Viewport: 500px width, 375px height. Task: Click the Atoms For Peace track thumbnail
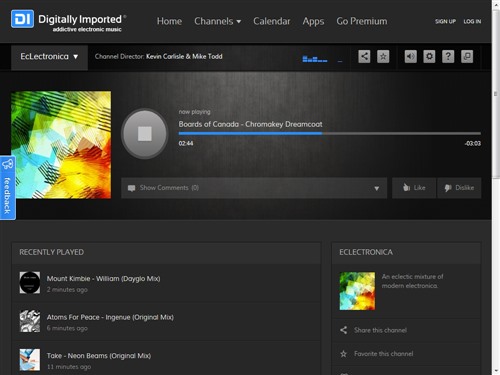(30, 321)
